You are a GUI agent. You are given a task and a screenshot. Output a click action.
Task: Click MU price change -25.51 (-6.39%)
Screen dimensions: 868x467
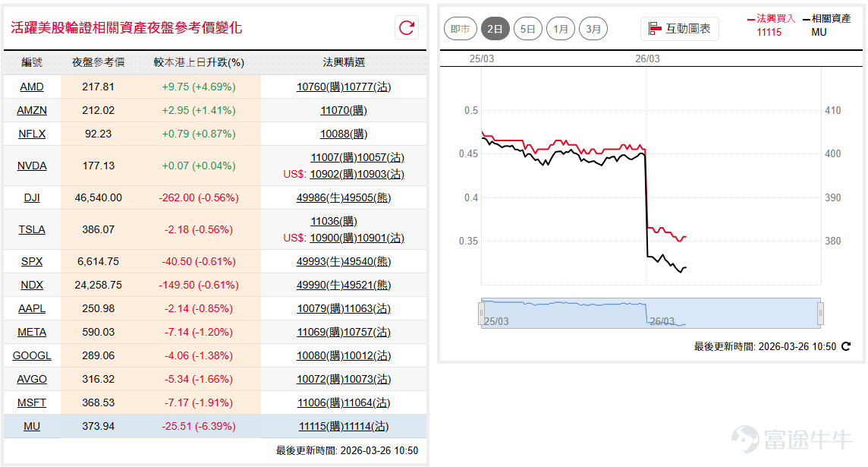tap(199, 426)
